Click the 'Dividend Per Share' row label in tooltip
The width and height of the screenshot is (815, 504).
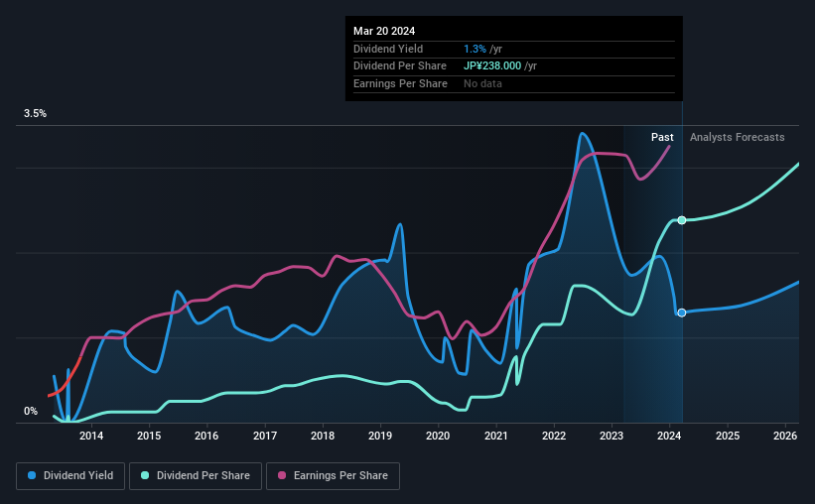tap(400, 66)
